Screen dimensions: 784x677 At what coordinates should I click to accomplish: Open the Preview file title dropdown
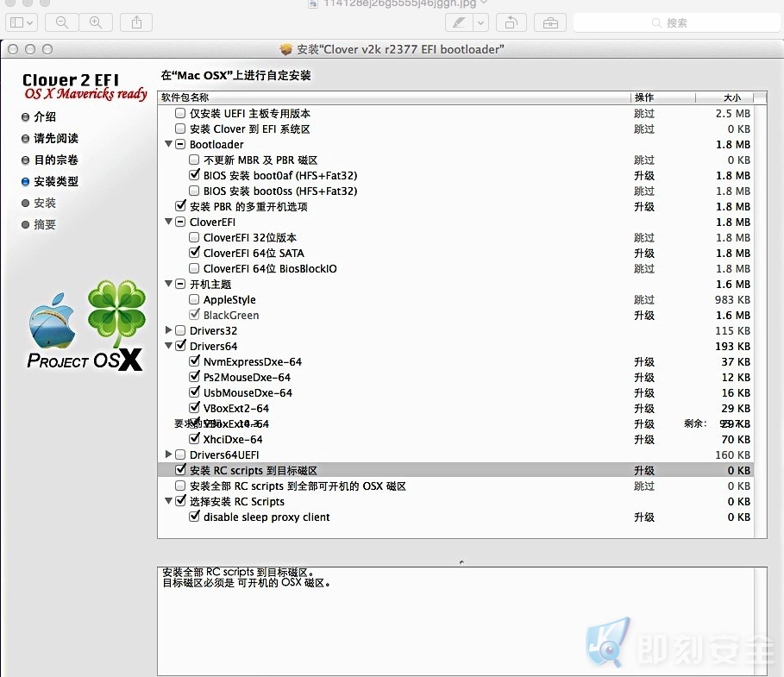point(484,3)
